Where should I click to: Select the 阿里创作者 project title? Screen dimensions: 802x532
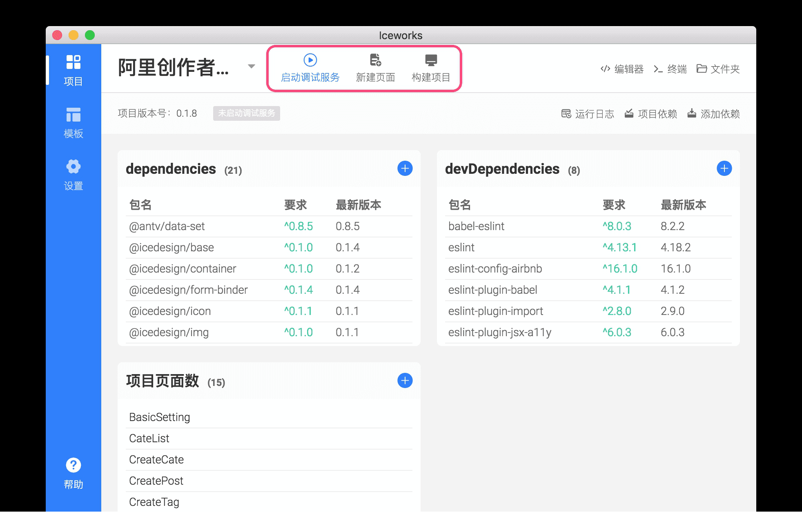tap(174, 67)
